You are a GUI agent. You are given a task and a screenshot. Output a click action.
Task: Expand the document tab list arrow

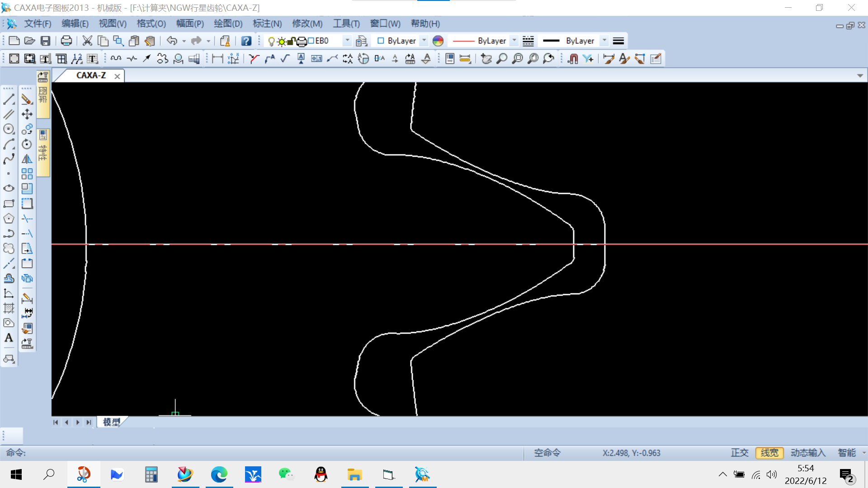coord(860,76)
